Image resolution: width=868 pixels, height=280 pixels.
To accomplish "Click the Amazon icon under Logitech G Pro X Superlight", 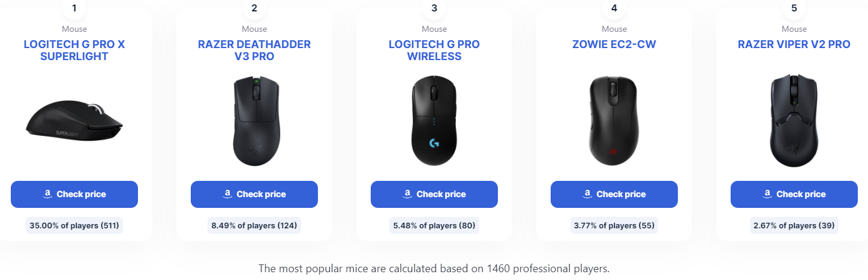I will [x=47, y=194].
